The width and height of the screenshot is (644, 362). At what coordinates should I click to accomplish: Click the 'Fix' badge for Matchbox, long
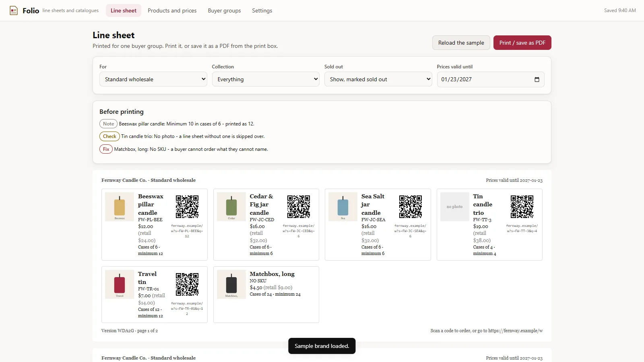click(106, 149)
